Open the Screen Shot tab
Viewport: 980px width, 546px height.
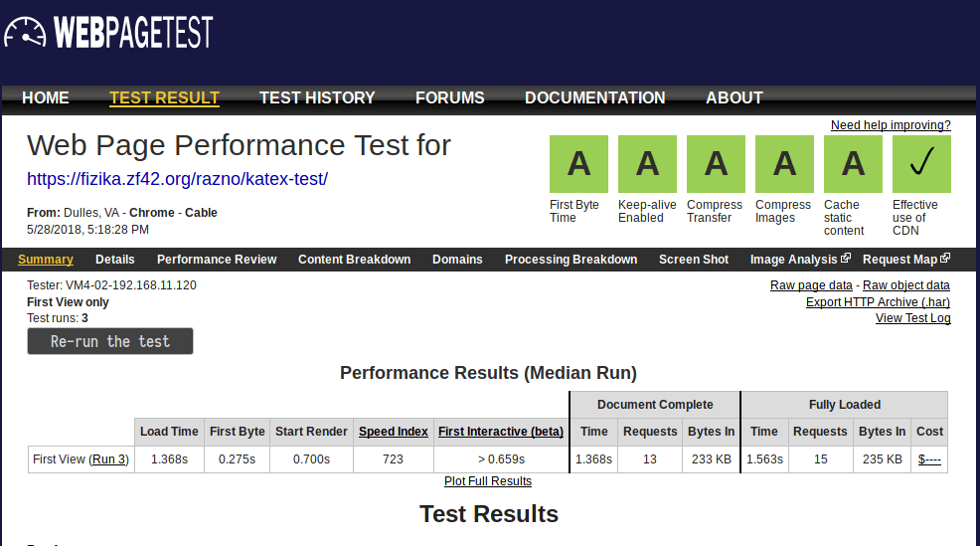[694, 260]
